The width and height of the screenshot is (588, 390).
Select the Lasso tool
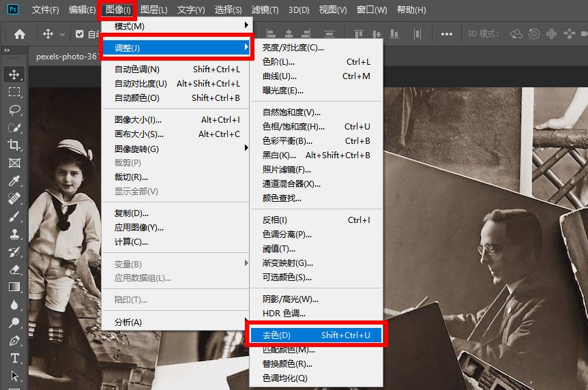[x=14, y=110]
